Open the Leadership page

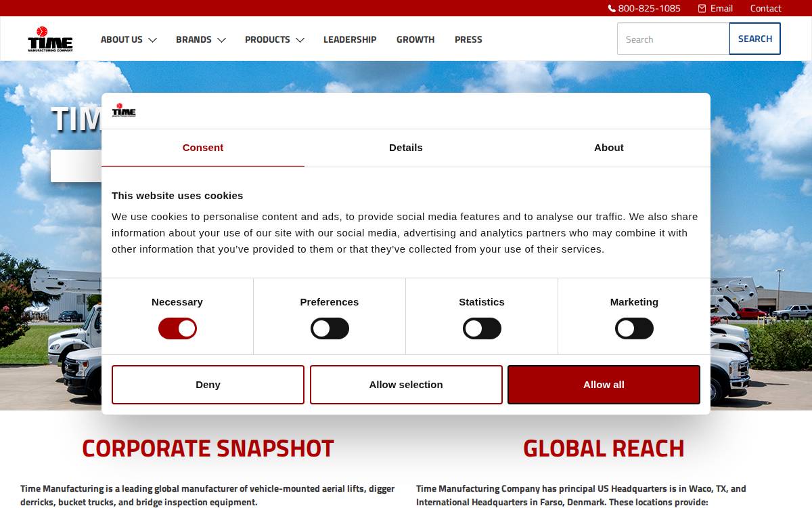(350, 39)
